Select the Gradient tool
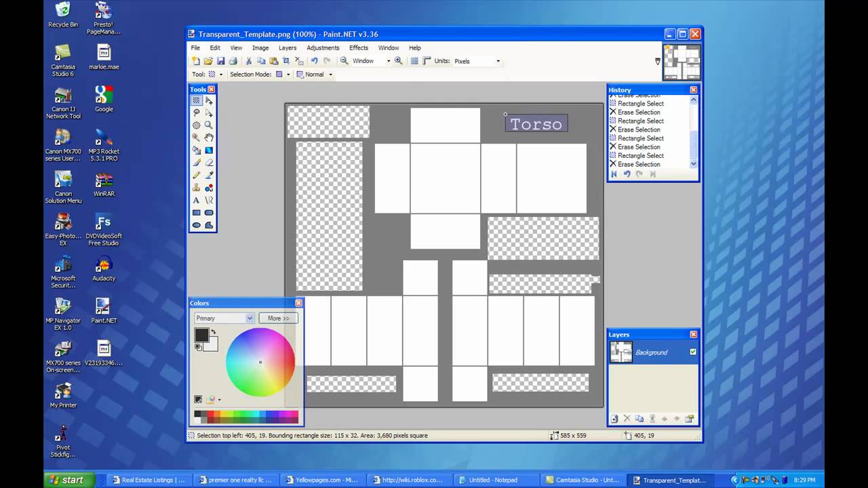 pyautogui.click(x=209, y=150)
